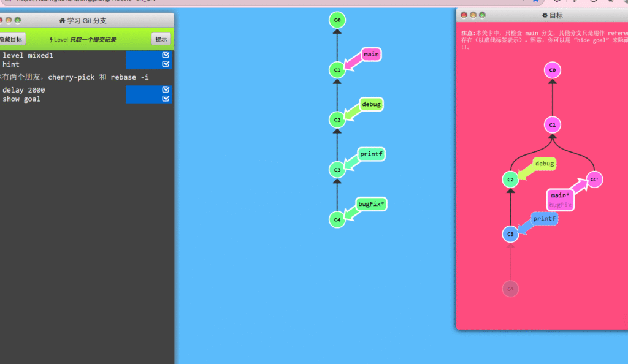Viewport: 628px width, 364px height.
Task: Click the 目标 goal window title bar
Action: [552, 15]
